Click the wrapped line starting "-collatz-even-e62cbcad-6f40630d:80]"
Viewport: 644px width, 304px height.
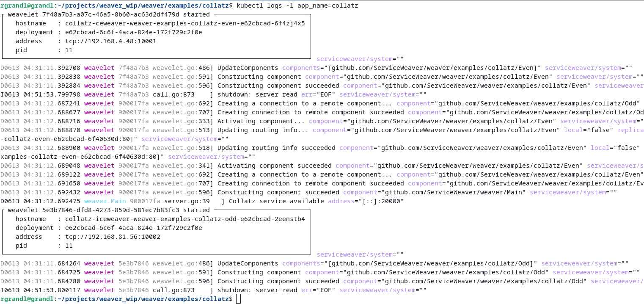pos(114,139)
